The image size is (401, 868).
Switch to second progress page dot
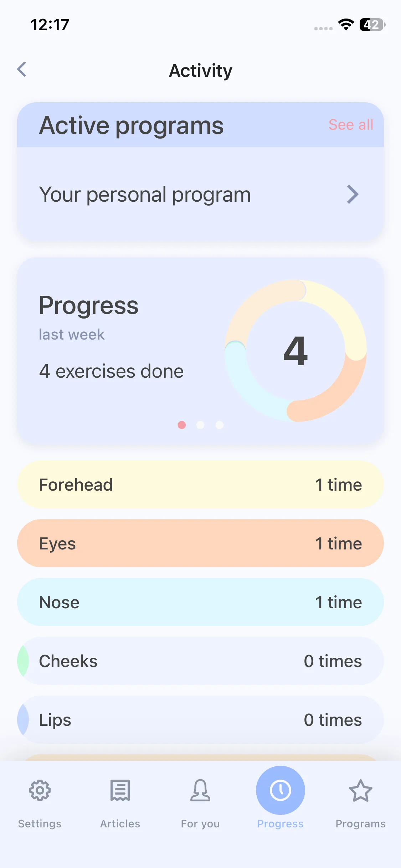(201, 425)
